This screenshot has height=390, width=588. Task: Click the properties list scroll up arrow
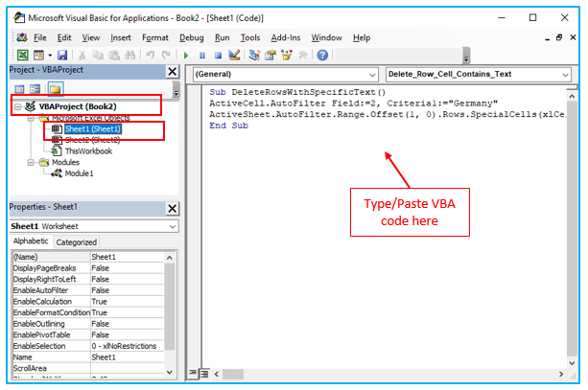pyautogui.click(x=170, y=258)
